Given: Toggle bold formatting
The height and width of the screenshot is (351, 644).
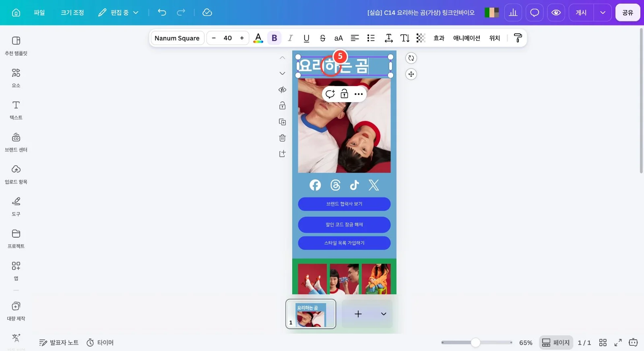Looking at the screenshot, I should click(x=275, y=38).
